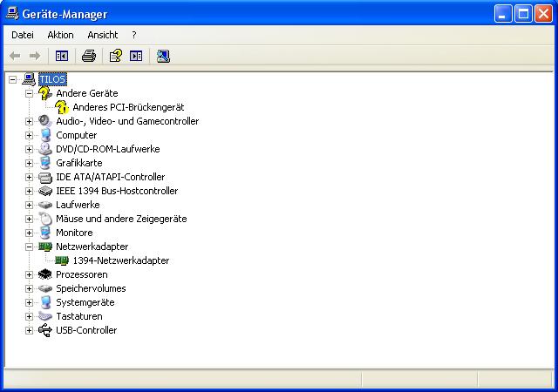This screenshot has height=392, width=558.
Task: Select the 1394-Netzwerkadapter entry
Action: coord(121,260)
